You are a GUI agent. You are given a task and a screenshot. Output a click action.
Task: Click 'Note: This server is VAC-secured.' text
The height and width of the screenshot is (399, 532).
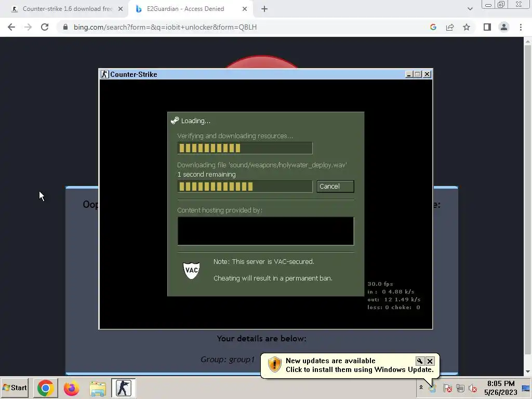click(x=263, y=262)
